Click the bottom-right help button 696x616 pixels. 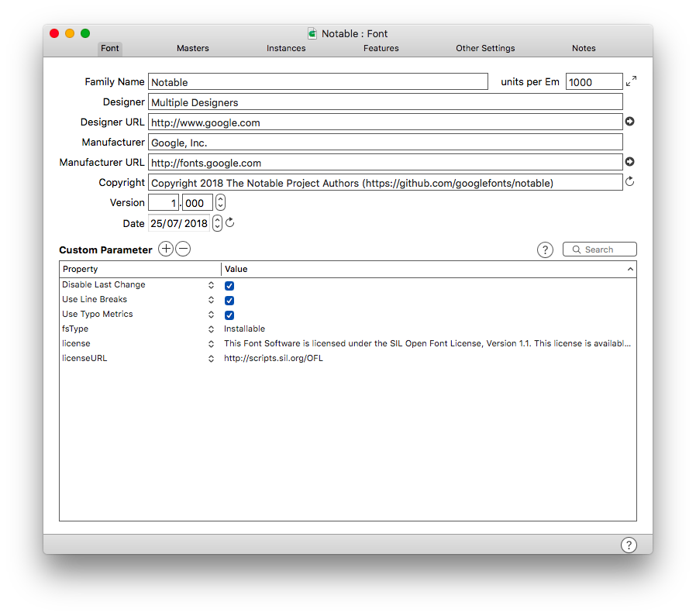[x=629, y=545]
